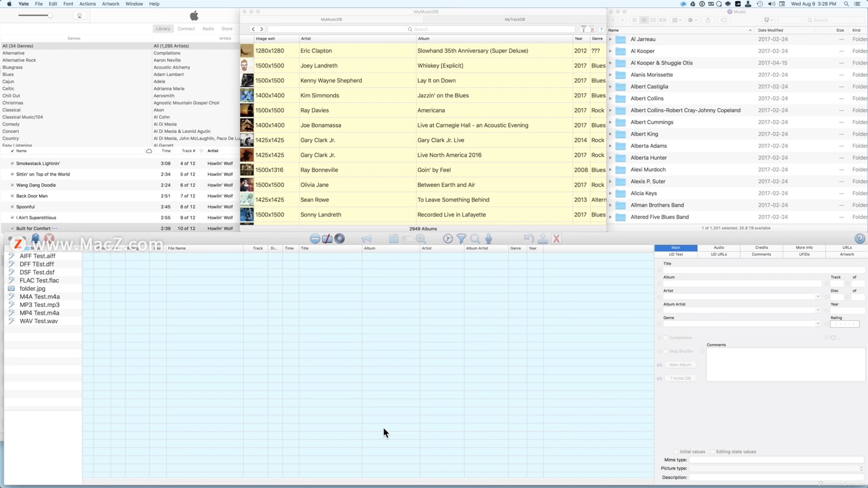868x488 pixels.
Task: Uncheck Spoonful track checkbox
Action: click(12, 207)
